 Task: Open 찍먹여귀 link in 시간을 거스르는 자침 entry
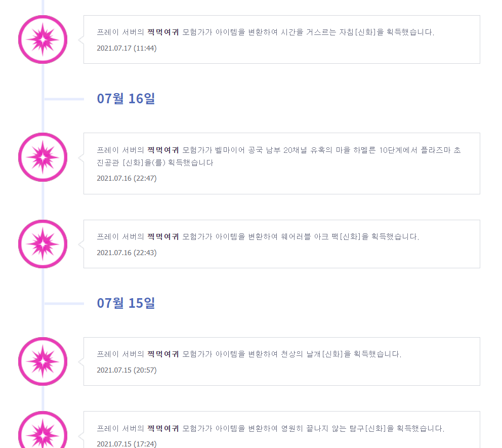163,32
